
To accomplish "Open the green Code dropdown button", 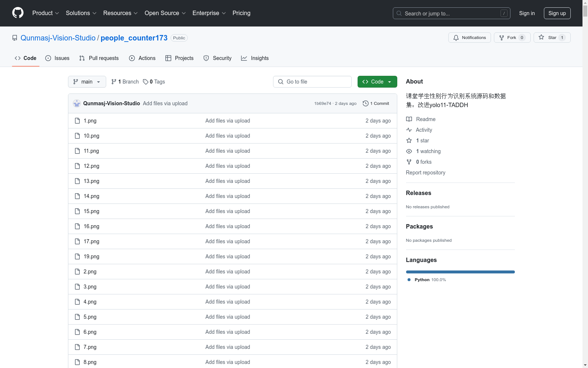I will [377, 82].
